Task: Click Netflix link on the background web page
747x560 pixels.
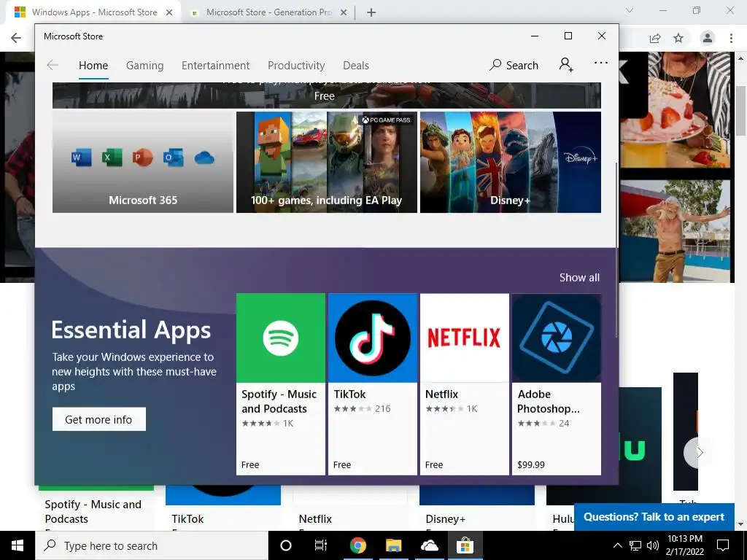Action: [x=315, y=519]
